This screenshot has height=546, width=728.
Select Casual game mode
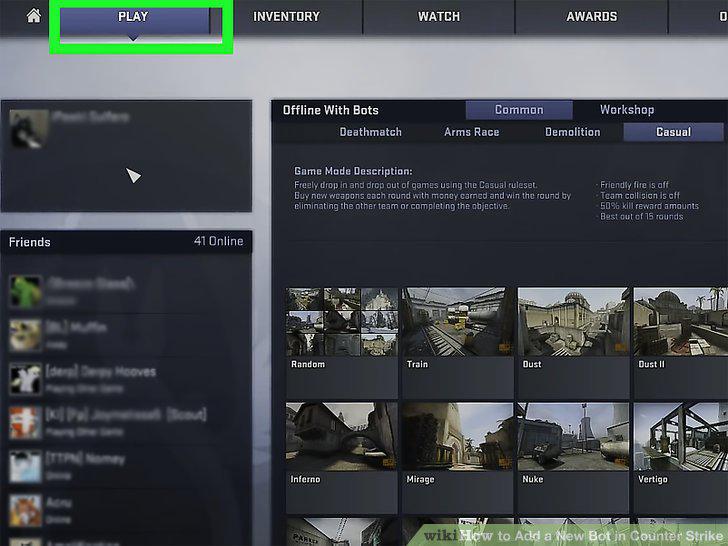(673, 132)
